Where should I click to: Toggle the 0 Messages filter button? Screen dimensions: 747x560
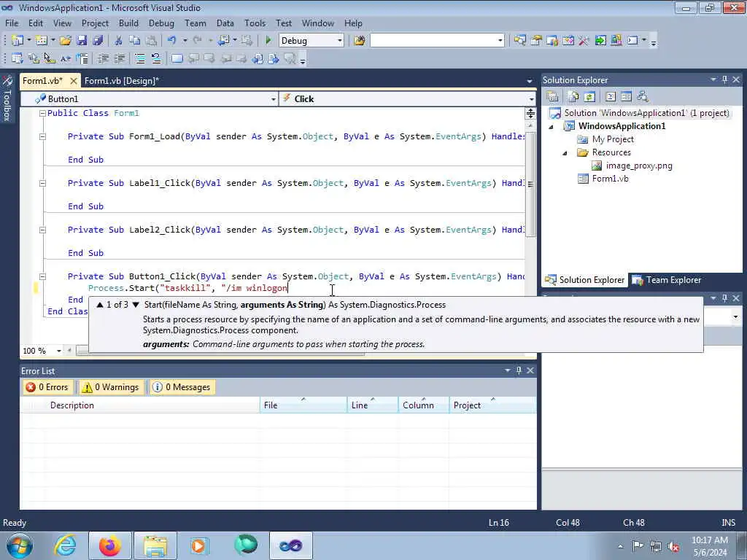(x=182, y=387)
